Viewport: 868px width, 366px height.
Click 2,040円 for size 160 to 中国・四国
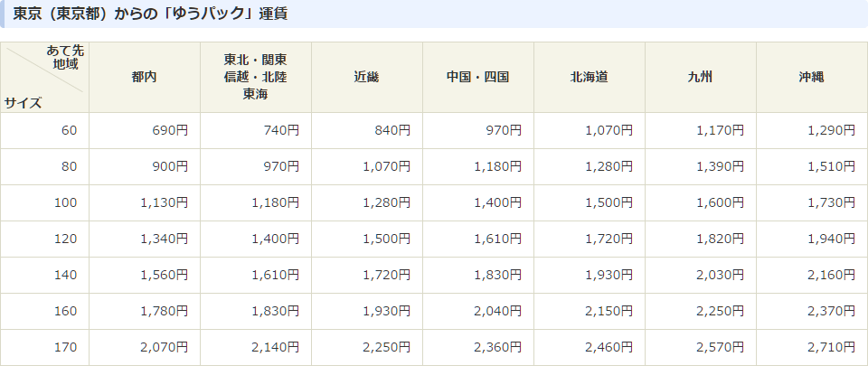[497, 311]
